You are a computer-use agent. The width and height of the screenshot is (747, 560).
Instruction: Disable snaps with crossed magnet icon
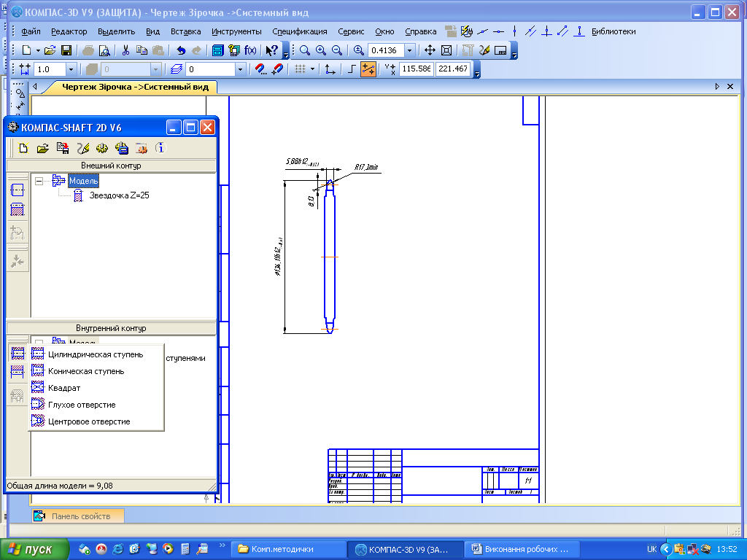click(x=276, y=69)
